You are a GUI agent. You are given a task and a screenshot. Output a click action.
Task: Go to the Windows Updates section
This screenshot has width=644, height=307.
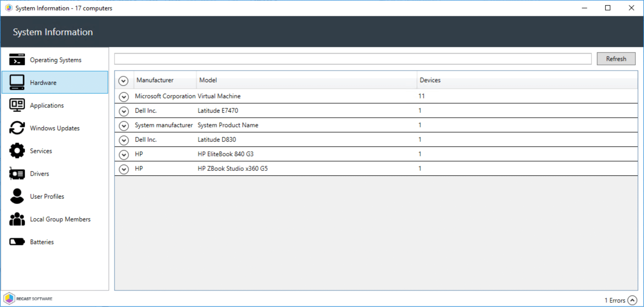click(55, 128)
